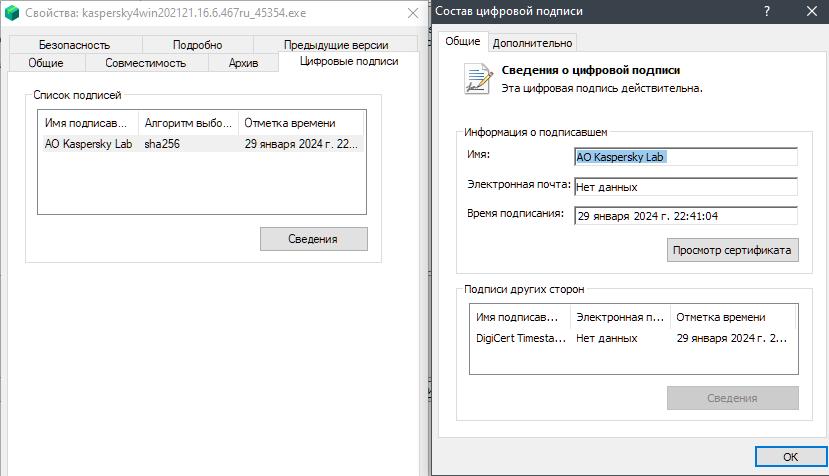Switch to the Дополнительно tab

click(533, 43)
